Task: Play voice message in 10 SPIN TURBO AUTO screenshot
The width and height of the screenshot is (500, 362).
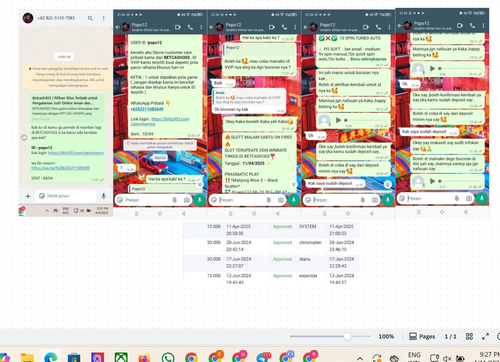Action: click(338, 120)
